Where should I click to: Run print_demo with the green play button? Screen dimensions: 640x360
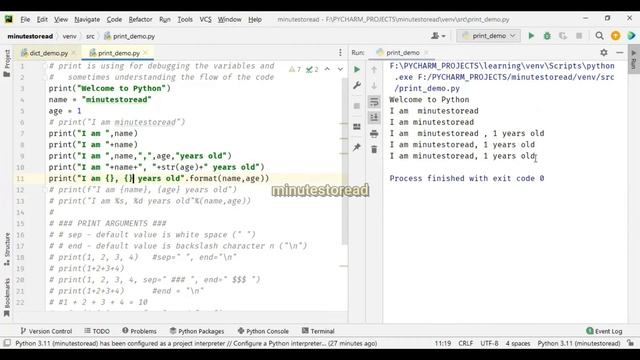click(x=531, y=36)
